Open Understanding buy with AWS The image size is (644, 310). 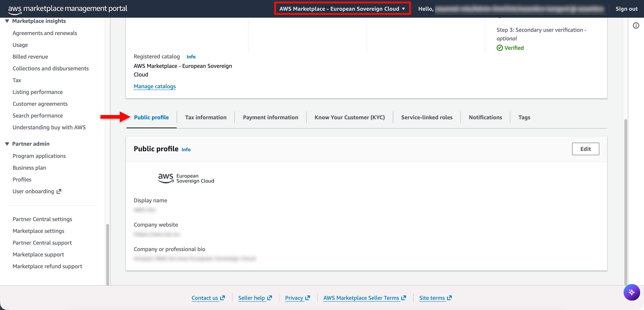pos(49,127)
